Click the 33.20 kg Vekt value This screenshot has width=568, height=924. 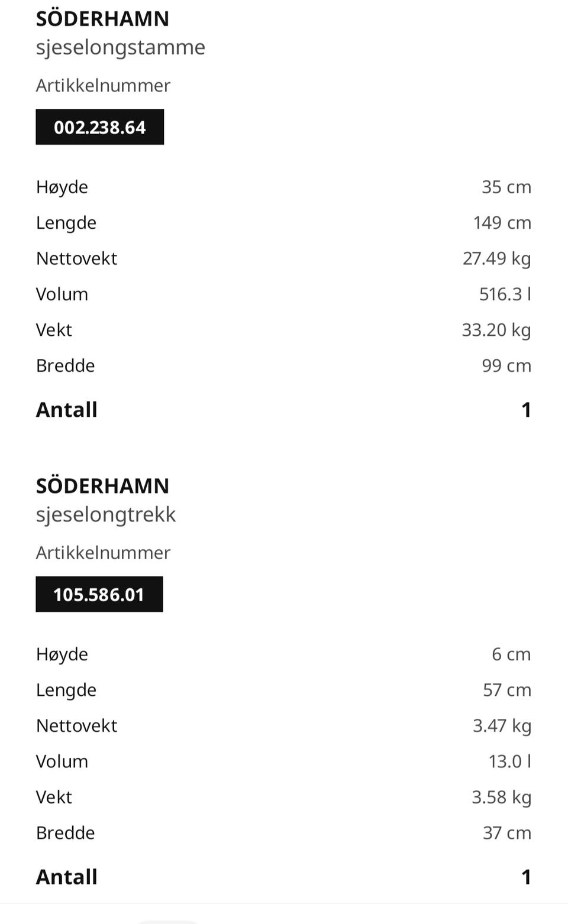point(496,330)
